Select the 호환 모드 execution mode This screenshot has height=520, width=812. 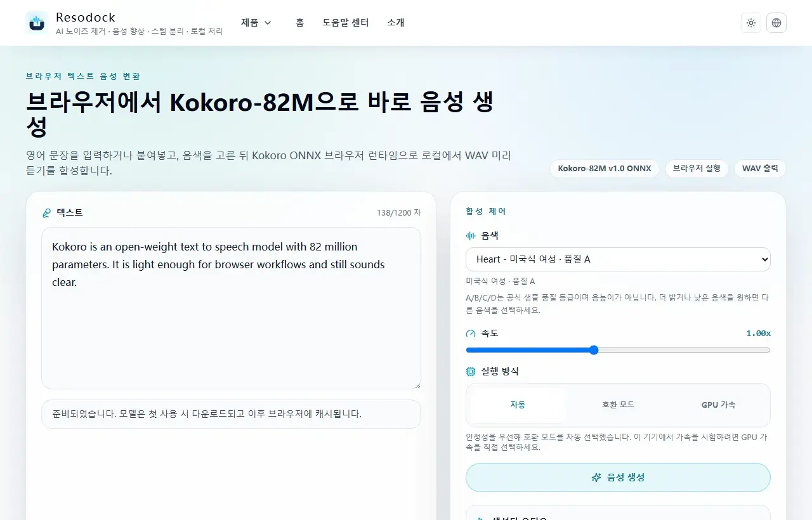(x=618, y=405)
